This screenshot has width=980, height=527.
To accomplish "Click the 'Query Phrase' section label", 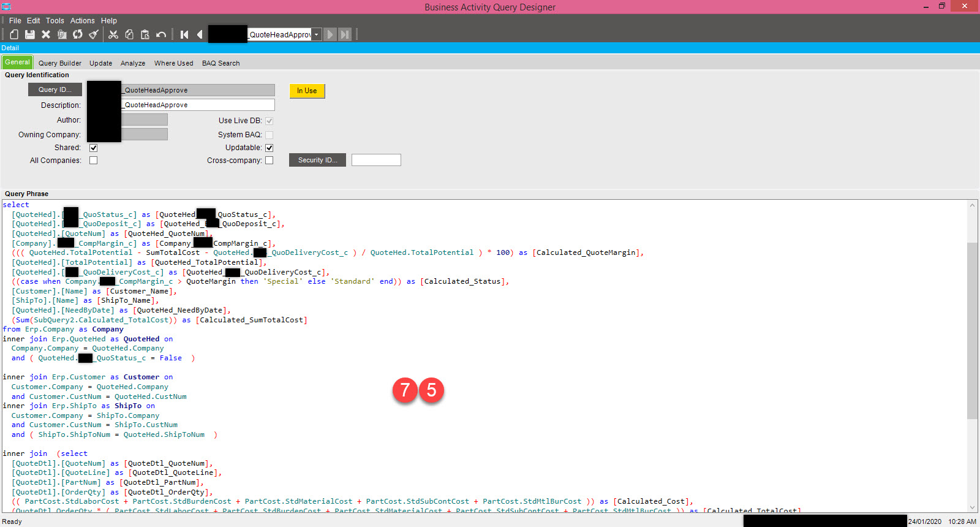I will click(26, 194).
